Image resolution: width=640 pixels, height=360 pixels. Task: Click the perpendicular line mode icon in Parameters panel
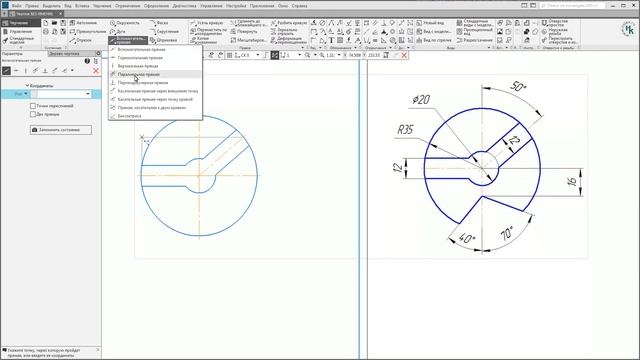click(45, 71)
